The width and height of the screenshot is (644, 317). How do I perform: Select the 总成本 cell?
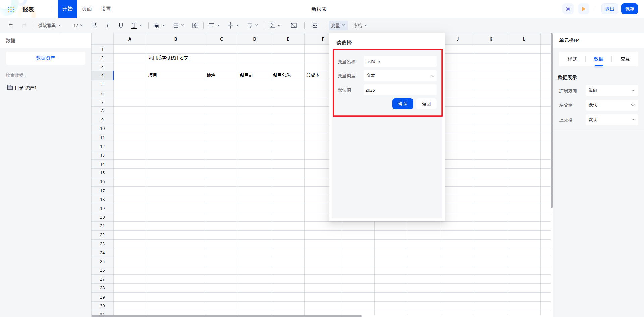pos(317,75)
